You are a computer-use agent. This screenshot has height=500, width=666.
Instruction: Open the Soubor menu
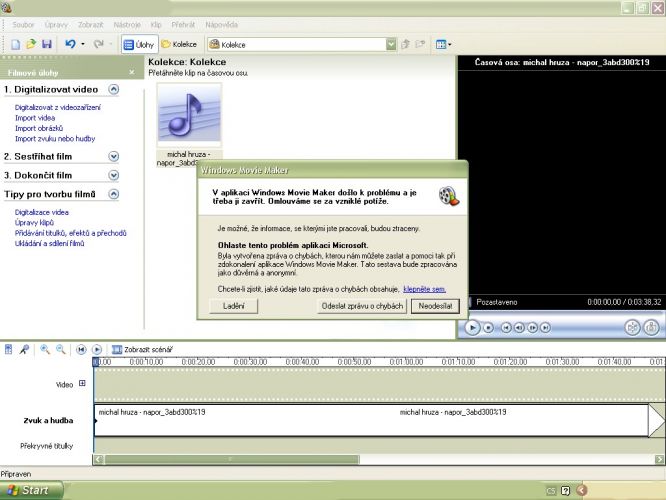pos(23,25)
